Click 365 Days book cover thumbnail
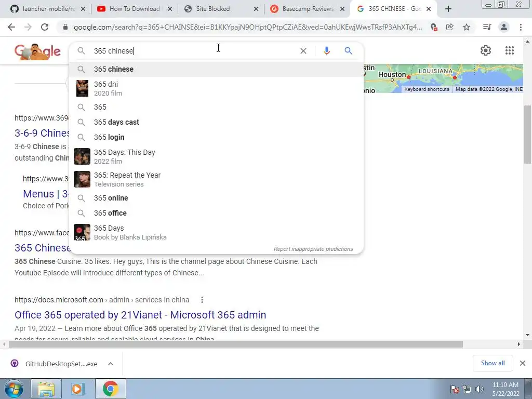Viewport: 532px width, 399px height. [82, 232]
